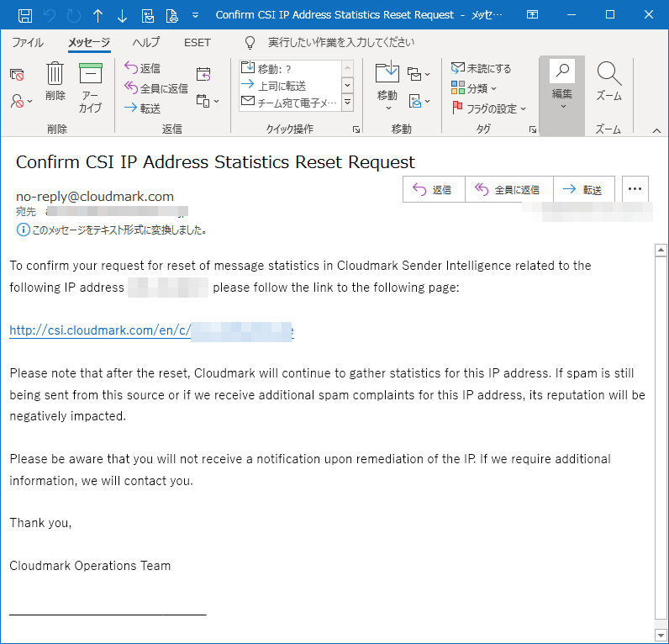Open the Send to OneNote actions dropdown
Viewport: 669px width, 644px height.
(x=419, y=101)
